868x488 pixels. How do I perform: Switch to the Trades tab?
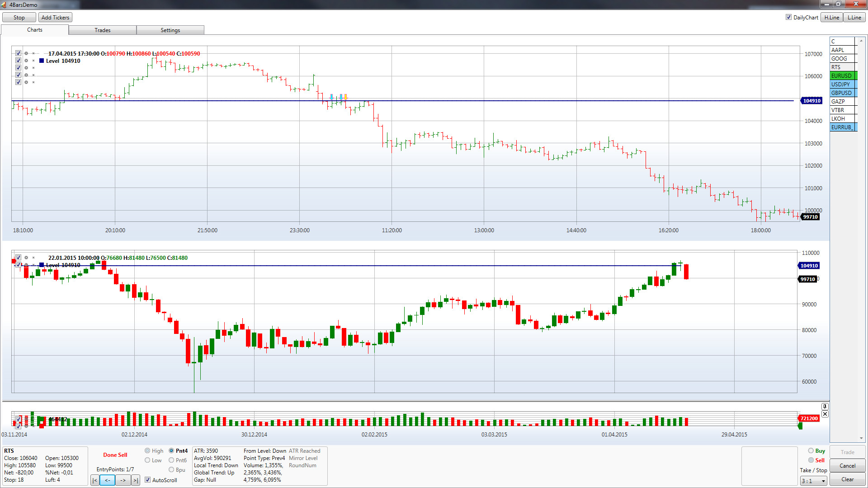click(x=103, y=30)
